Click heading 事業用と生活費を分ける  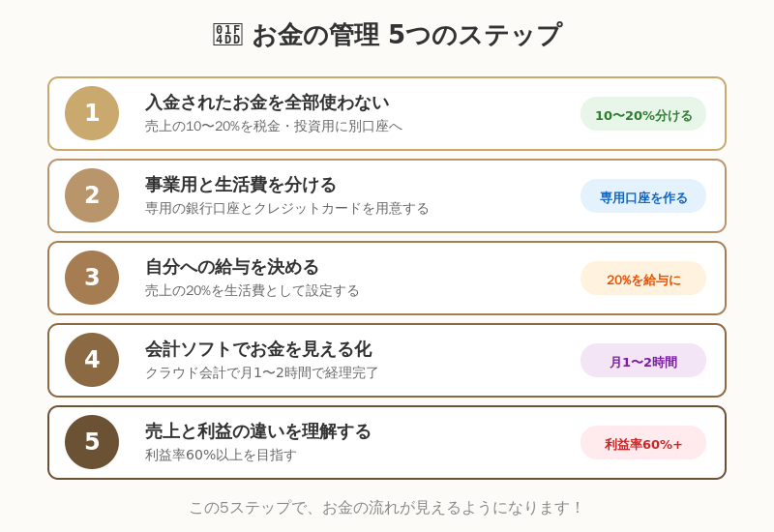[241, 185]
